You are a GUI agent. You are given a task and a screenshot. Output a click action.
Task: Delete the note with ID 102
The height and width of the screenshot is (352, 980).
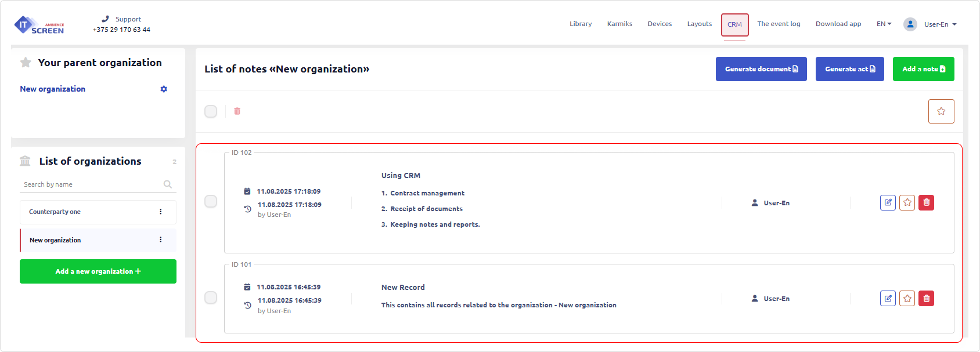(x=926, y=202)
